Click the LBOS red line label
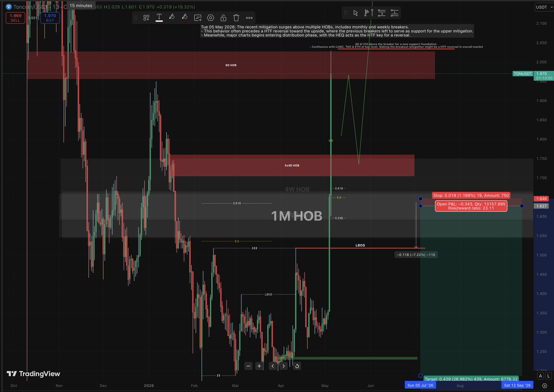This screenshot has width=554, height=392. point(359,245)
